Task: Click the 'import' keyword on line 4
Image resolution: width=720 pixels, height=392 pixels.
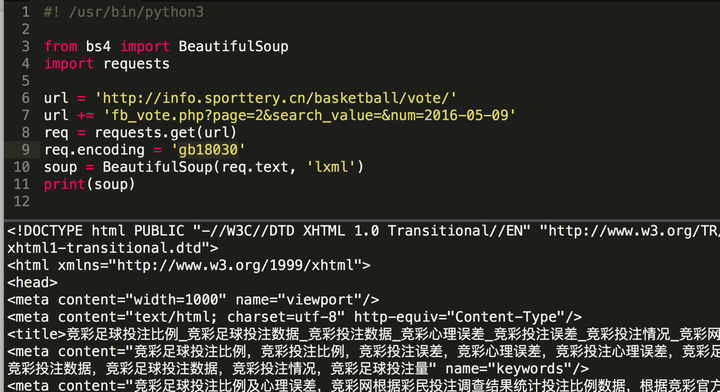Action: click(x=69, y=64)
